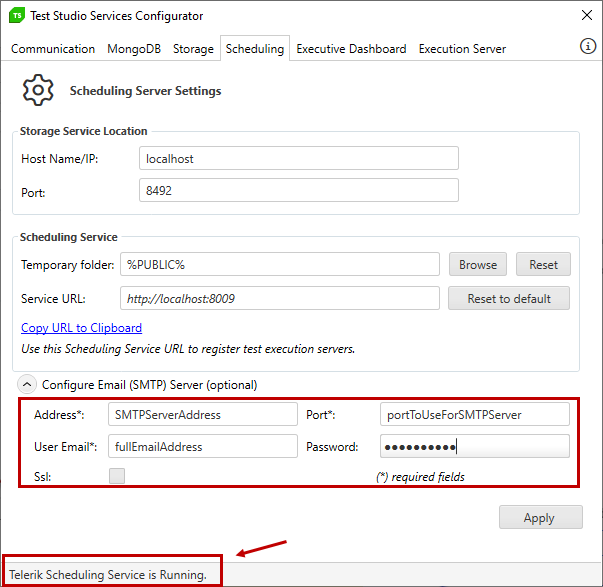The height and width of the screenshot is (587, 603).
Task: Click the Scheduling Server Settings gear icon
Action: [38, 90]
